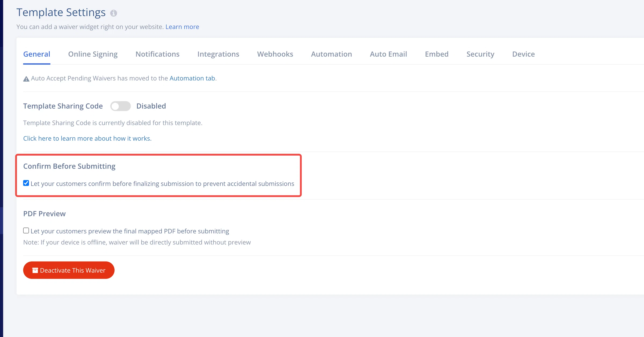The height and width of the screenshot is (337, 644).
Task: Click the Learn more link
Action: [182, 27]
